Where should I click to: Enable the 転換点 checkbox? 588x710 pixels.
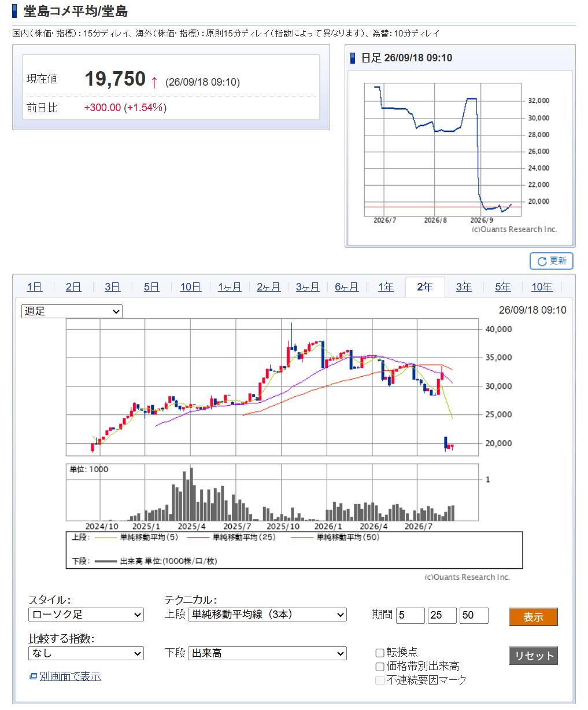[x=380, y=653]
